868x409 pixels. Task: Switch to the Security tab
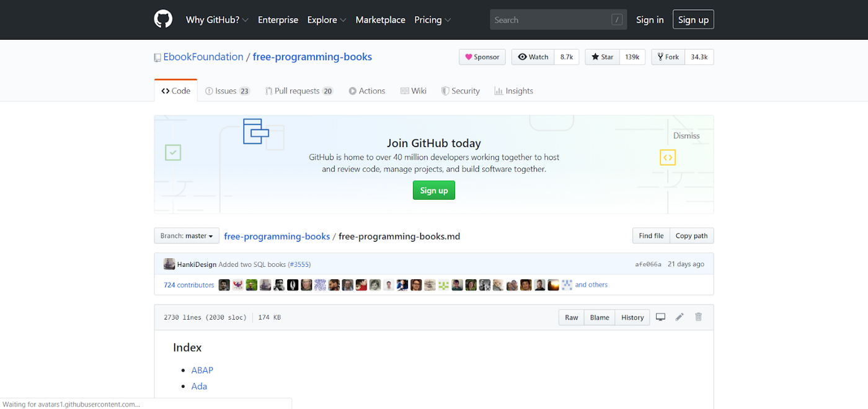[461, 91]
